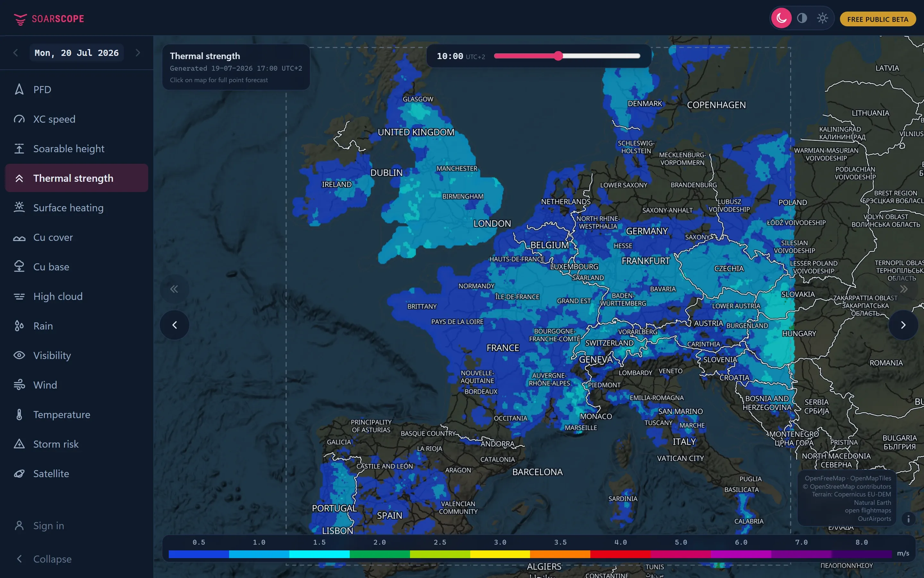The height and width of the screenshot is (578, 924).
Task: Click the Cu cover cloud icon
Action: 19,237
